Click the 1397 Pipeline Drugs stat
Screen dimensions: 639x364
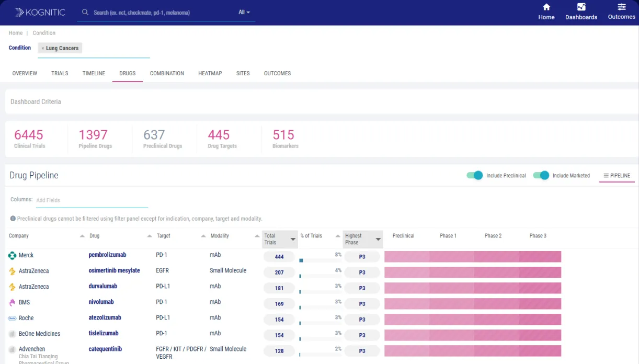click(x=95, y=139)
